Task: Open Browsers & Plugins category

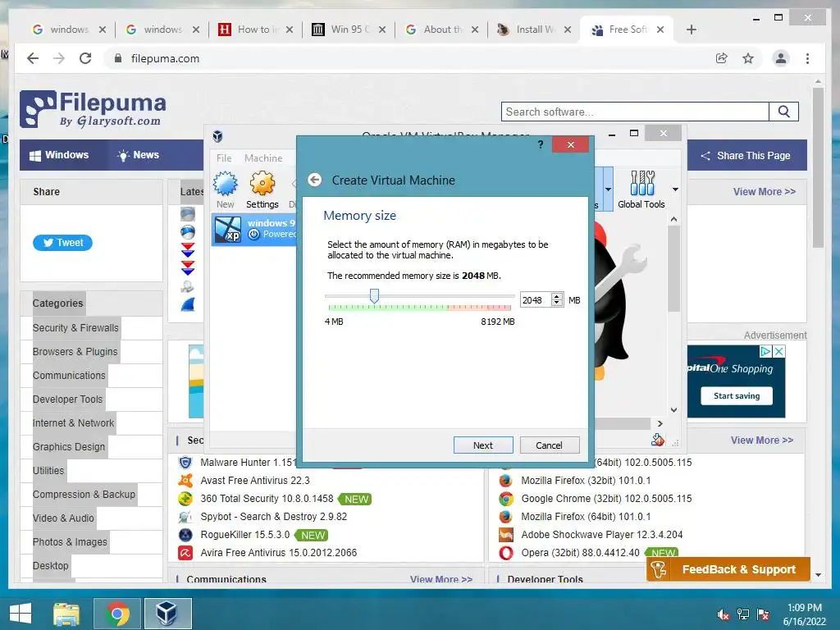Action: click(75, 351)
